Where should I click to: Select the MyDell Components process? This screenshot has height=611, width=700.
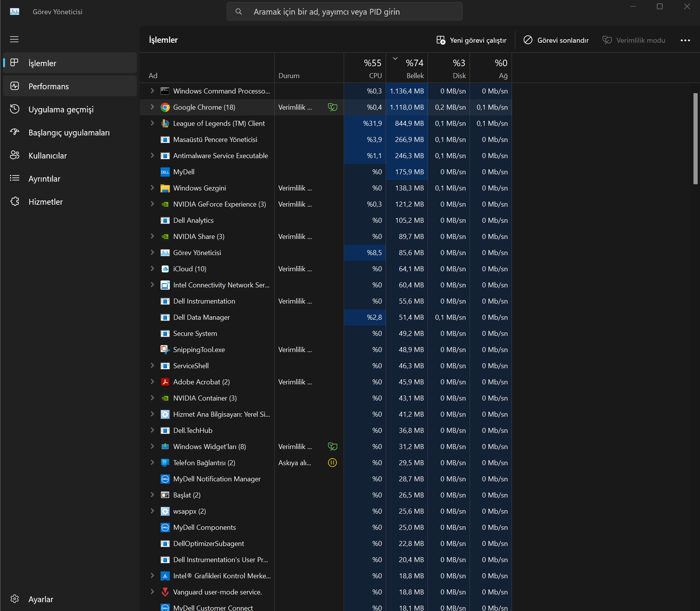coord(326,528)
